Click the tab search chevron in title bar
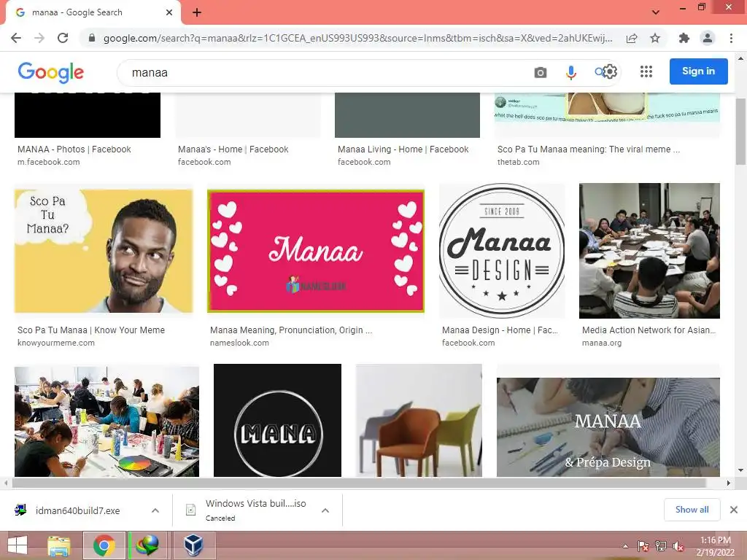The width and height of the screenshot is (747, 560). click(656, 12)
